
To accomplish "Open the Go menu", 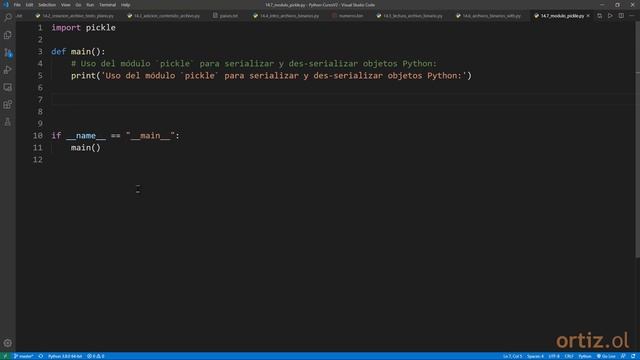I will 78,5.
